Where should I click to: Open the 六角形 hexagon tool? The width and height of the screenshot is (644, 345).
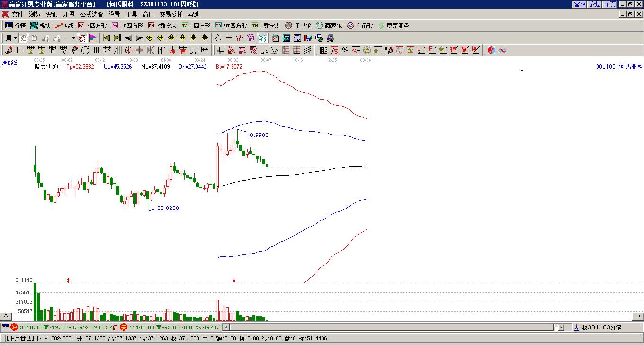pos(359,26)
